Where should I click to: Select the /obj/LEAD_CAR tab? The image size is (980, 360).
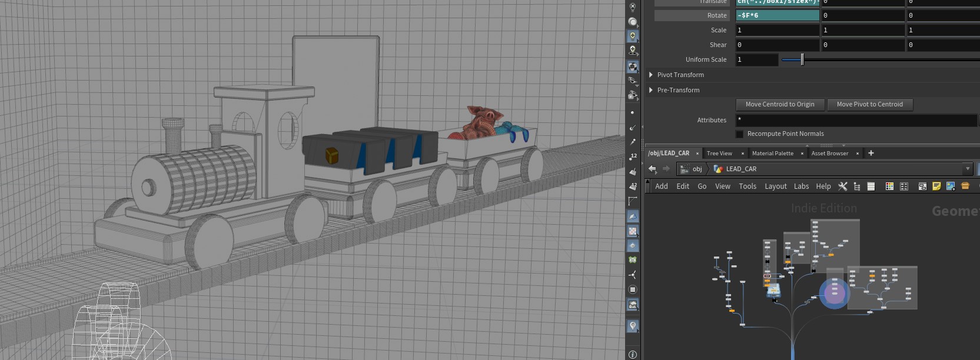669,154
